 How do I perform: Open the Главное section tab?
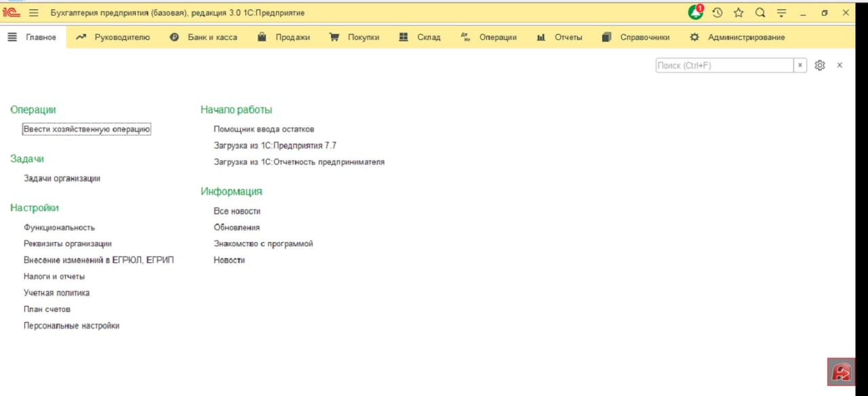point(41,37)
